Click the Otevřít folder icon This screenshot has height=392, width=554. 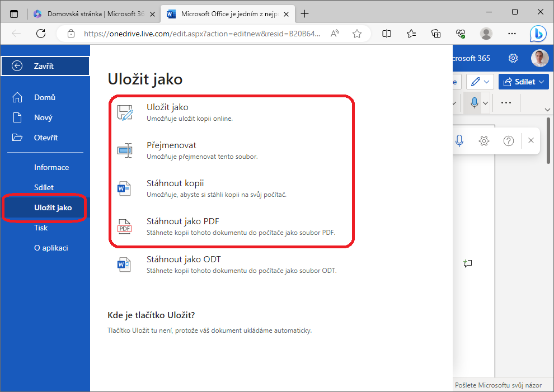tap(17, 138)
